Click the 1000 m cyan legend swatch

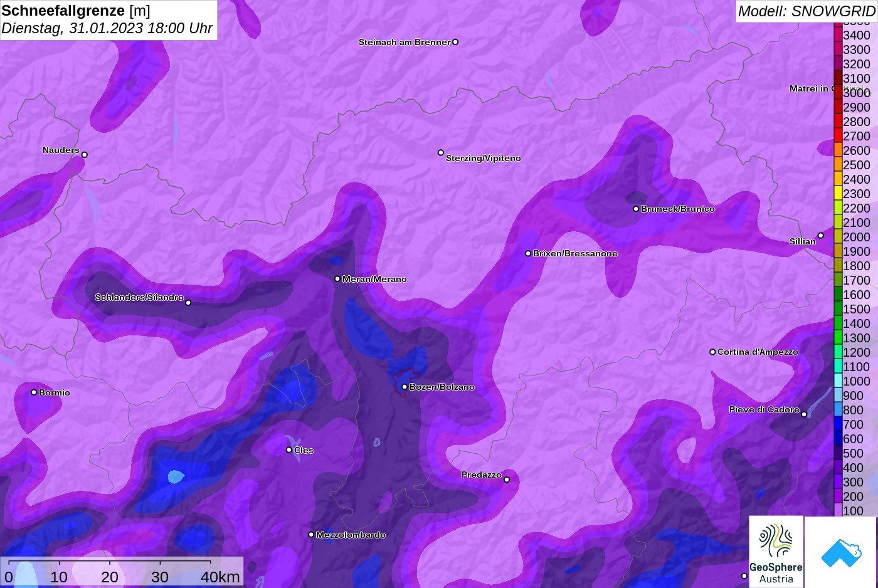pos(838,381)
